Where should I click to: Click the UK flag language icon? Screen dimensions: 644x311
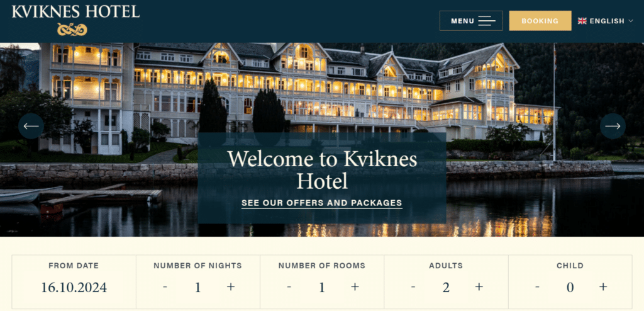coord(582,21)
